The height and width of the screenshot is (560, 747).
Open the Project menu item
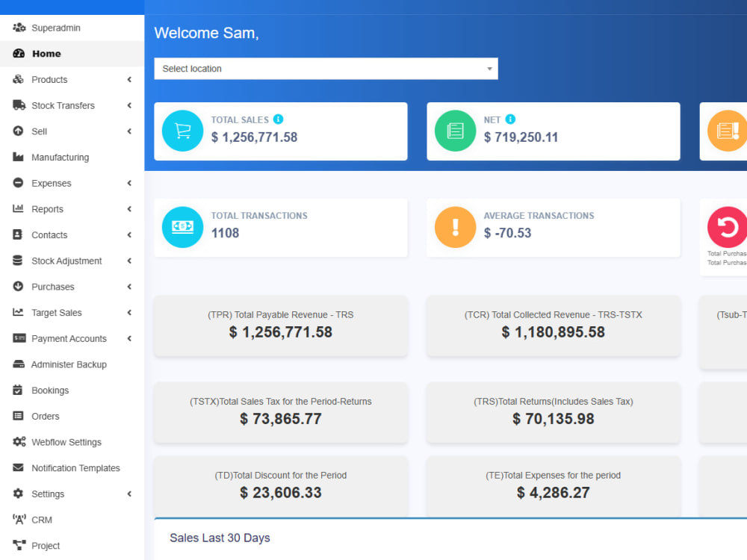click(72, 545)
